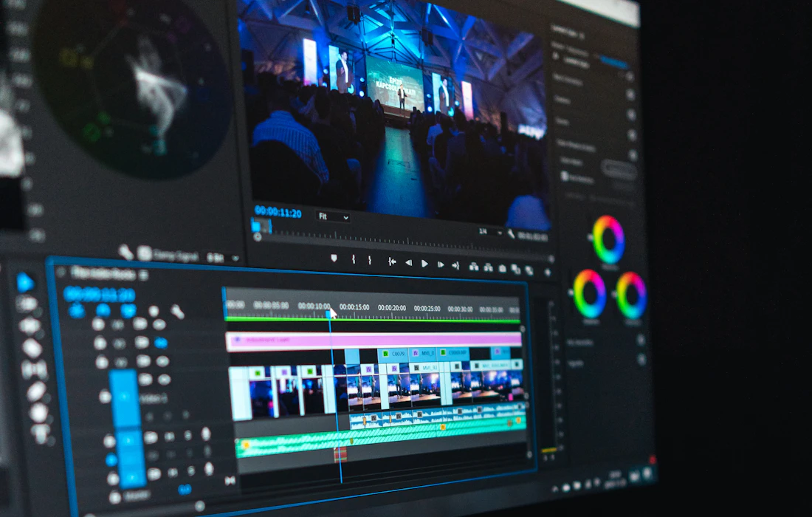Select the Track Select Forward tool

(x=27, y=304)
